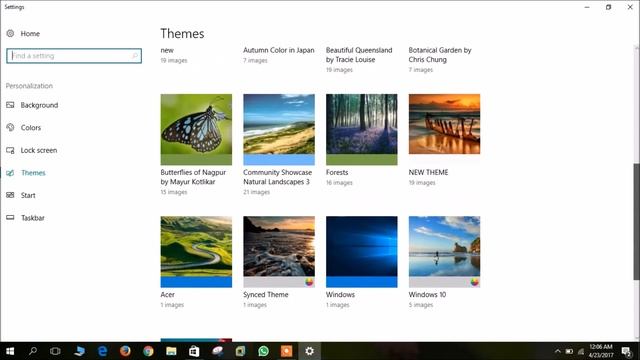Click the Start tiles icon in sidebar
The width and height of the screenshot is (640, 360).
coord(10,195)
